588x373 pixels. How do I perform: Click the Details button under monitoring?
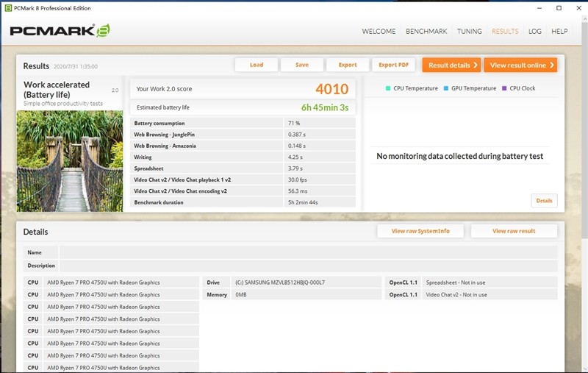click(x=544, y=201)
